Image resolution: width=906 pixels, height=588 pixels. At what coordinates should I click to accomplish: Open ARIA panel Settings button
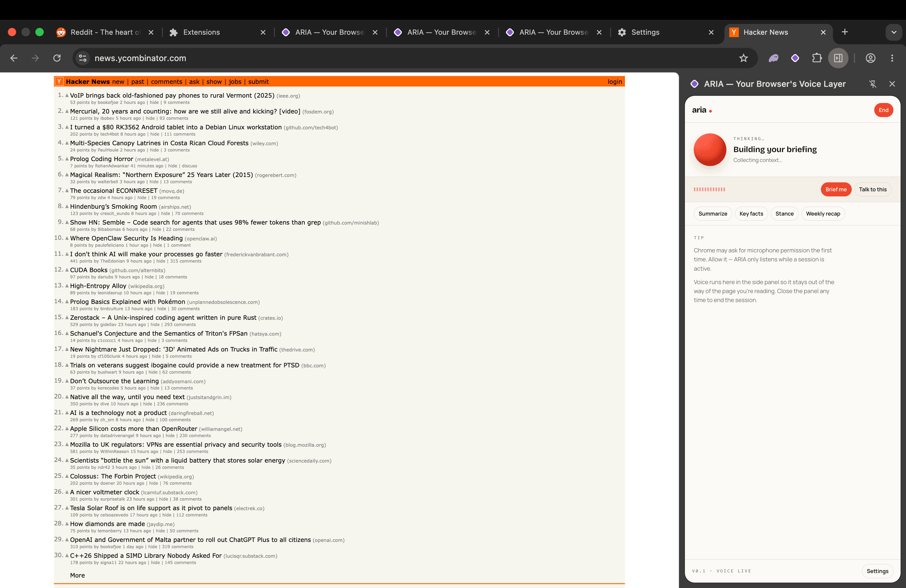[x=878, y=571]
